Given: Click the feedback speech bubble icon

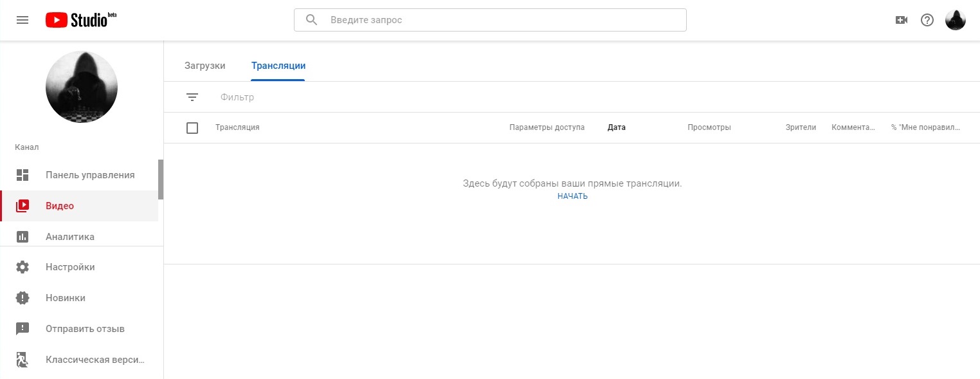Looking at the screenshot, I should point(23,329).
